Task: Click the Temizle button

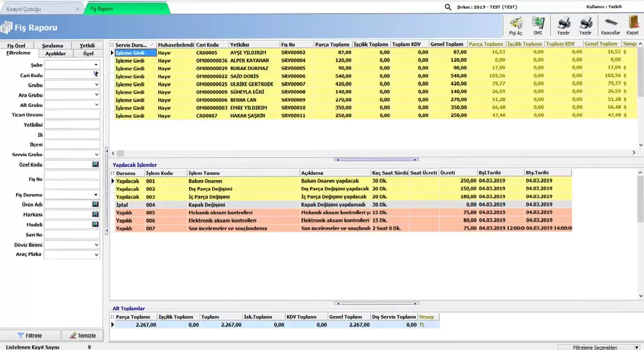Action: point(82,336)
